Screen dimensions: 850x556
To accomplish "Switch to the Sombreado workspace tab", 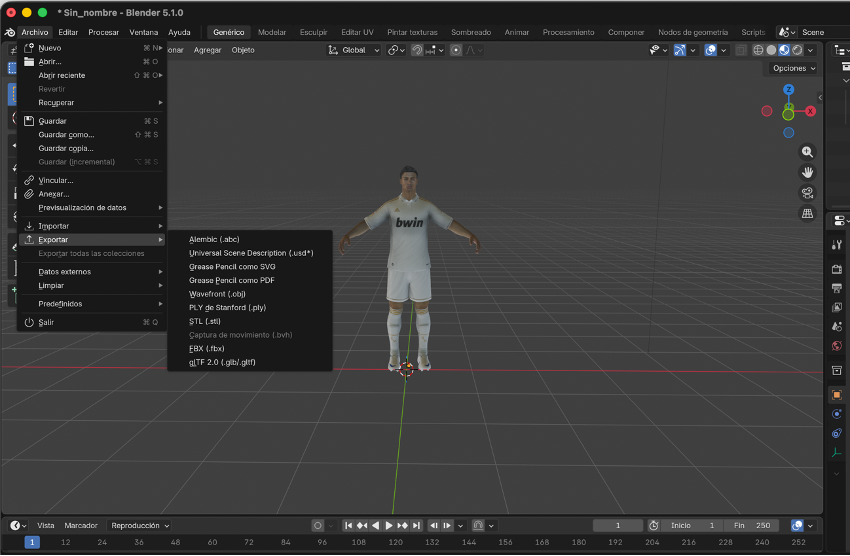I will (470, 32).
